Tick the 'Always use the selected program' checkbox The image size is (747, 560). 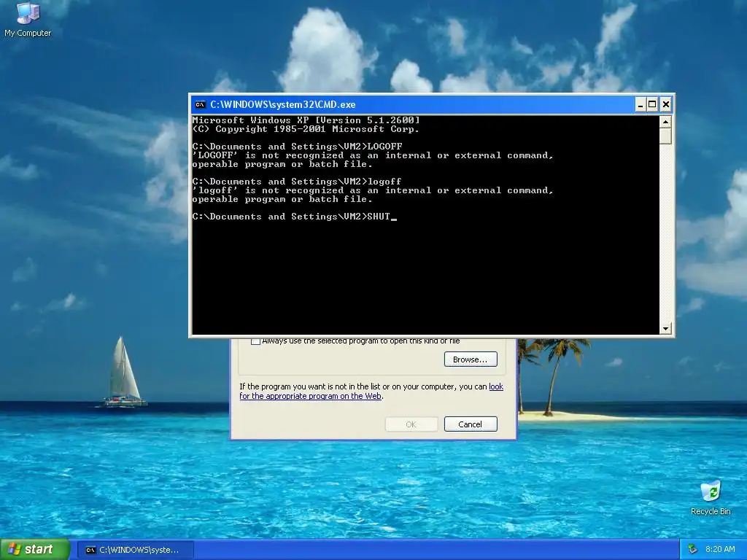click(x=255, y=341)
